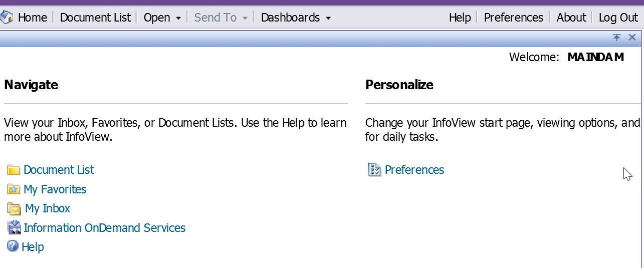
Task: Click Log Out in the top bar
Action: pos(618,18)
